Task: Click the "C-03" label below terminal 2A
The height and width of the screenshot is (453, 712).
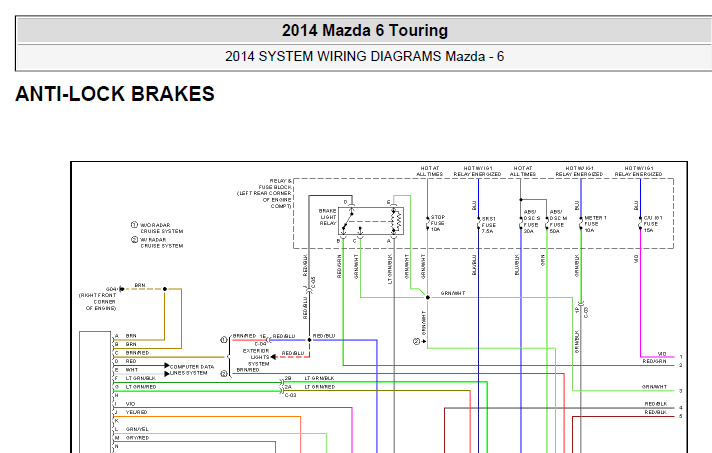Action: (291, 395)
